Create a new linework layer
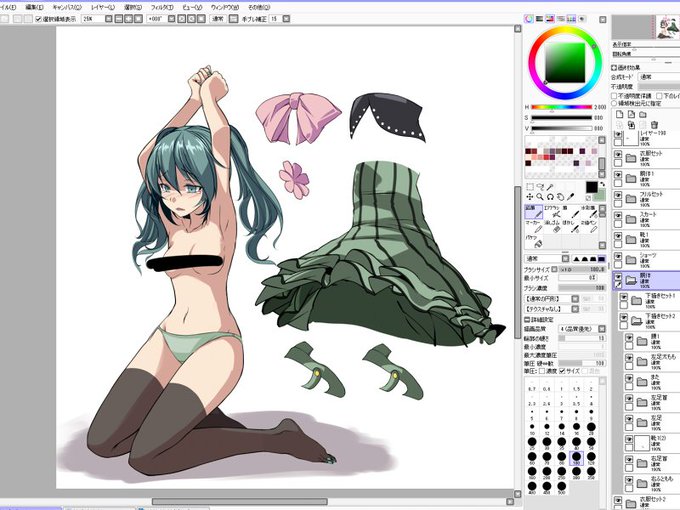The image size is (680, 510). click(x=631, y=114)
